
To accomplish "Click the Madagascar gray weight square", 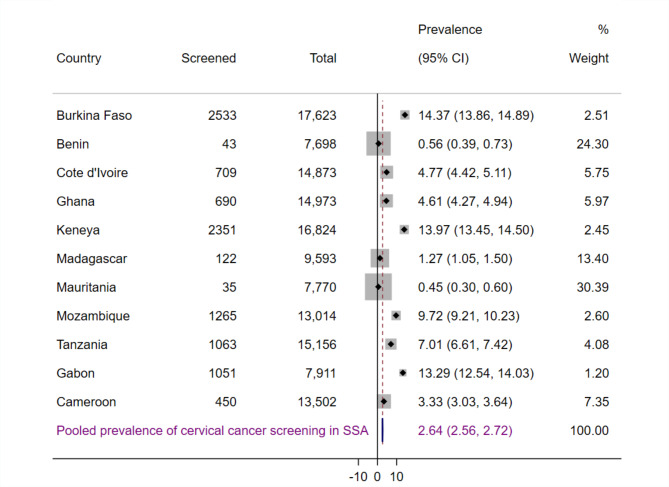I will [380, 258].
